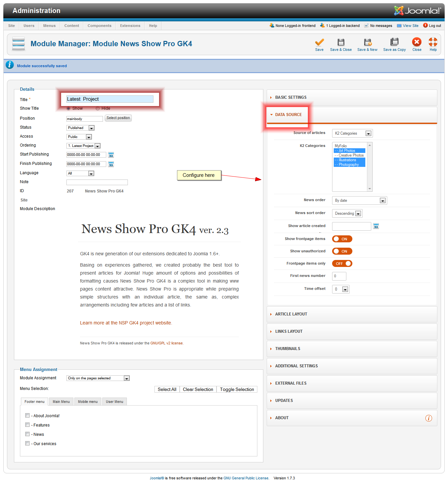Open the News order dropdown
448x488 pixels.
[x=360, y=200]
